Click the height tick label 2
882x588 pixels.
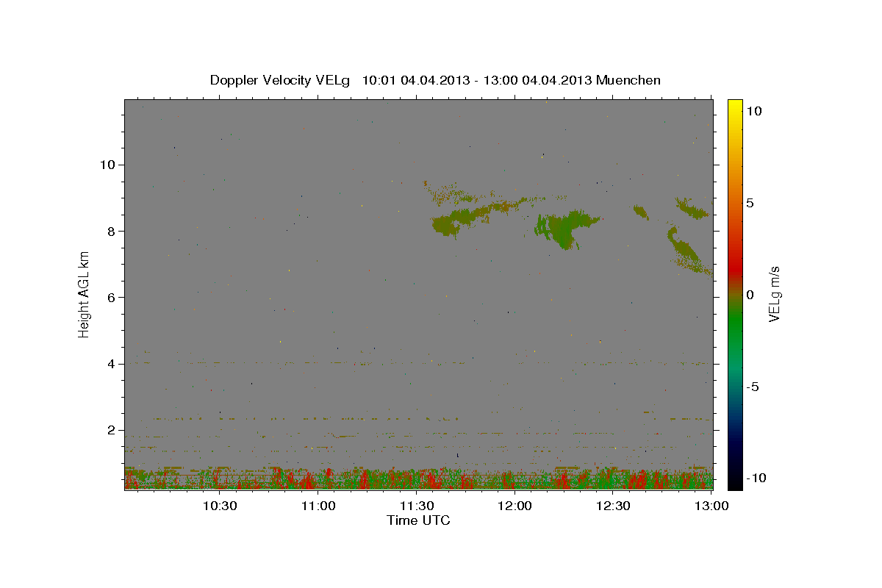(112, 430)
